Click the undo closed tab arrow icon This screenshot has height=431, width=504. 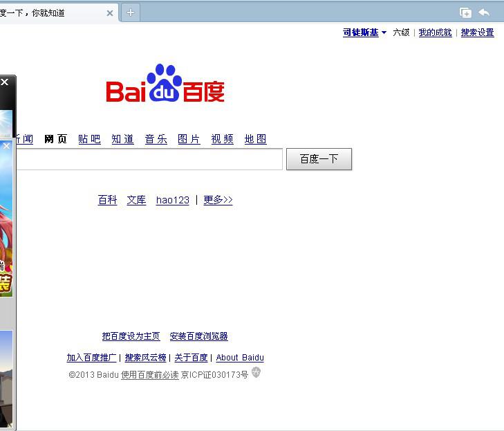pos(484,13)
